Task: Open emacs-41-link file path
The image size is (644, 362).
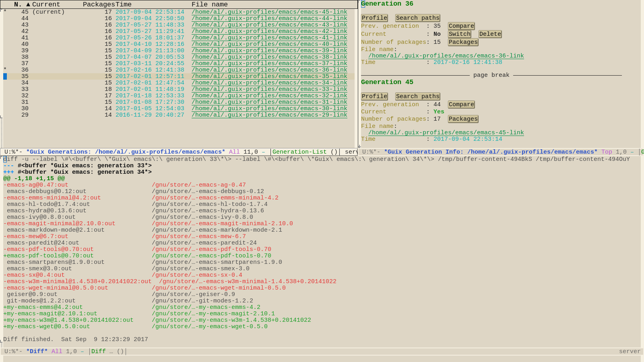Action: coord(269,38)
